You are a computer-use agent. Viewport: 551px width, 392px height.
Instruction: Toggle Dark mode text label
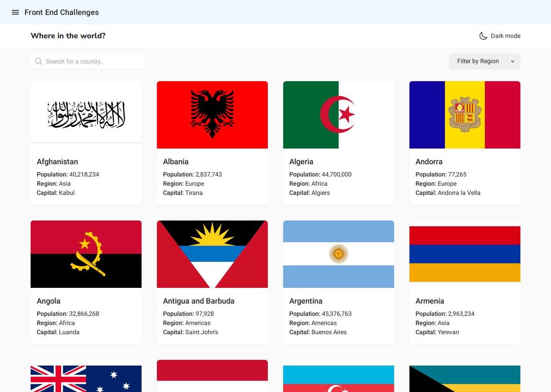505,36
